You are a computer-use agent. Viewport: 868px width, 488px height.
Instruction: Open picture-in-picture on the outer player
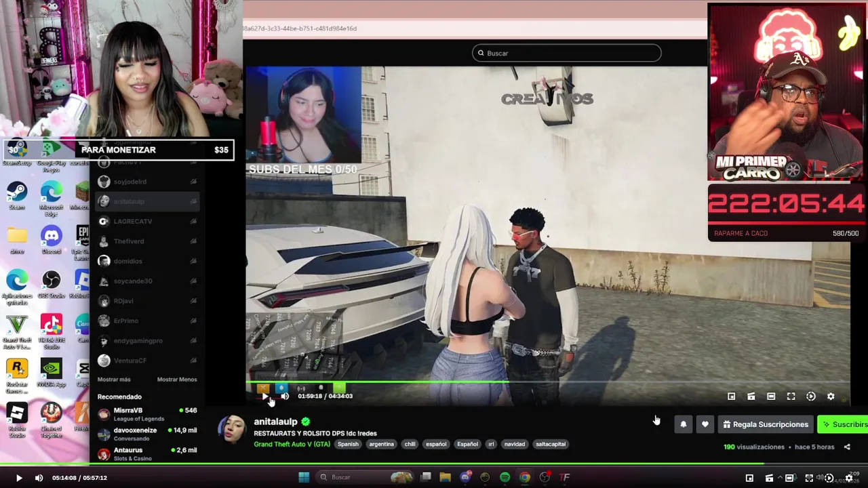pyautogui.click(x=749, y=478)
